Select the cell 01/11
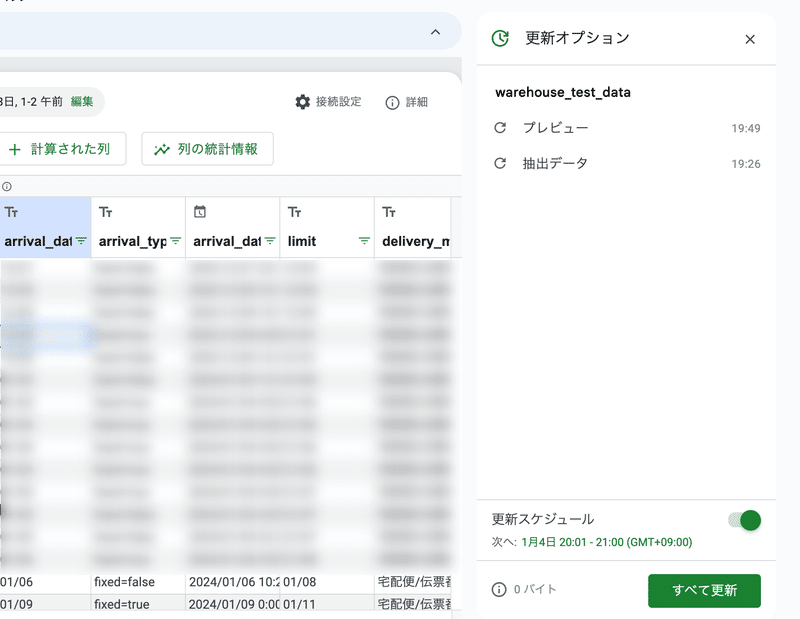The height and width of the screenshot is (619, 800). pos(327,604)
